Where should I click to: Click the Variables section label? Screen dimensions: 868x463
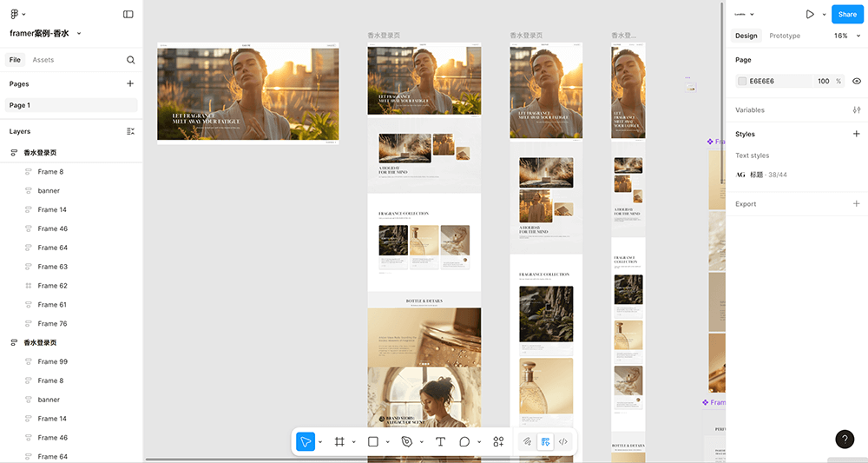(750, 109)
